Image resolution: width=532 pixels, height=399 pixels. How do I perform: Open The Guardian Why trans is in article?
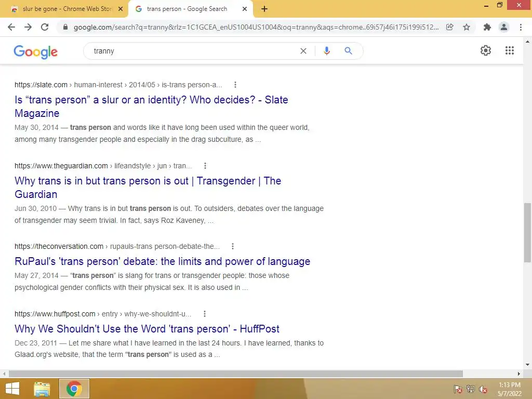tap(148, 188)
